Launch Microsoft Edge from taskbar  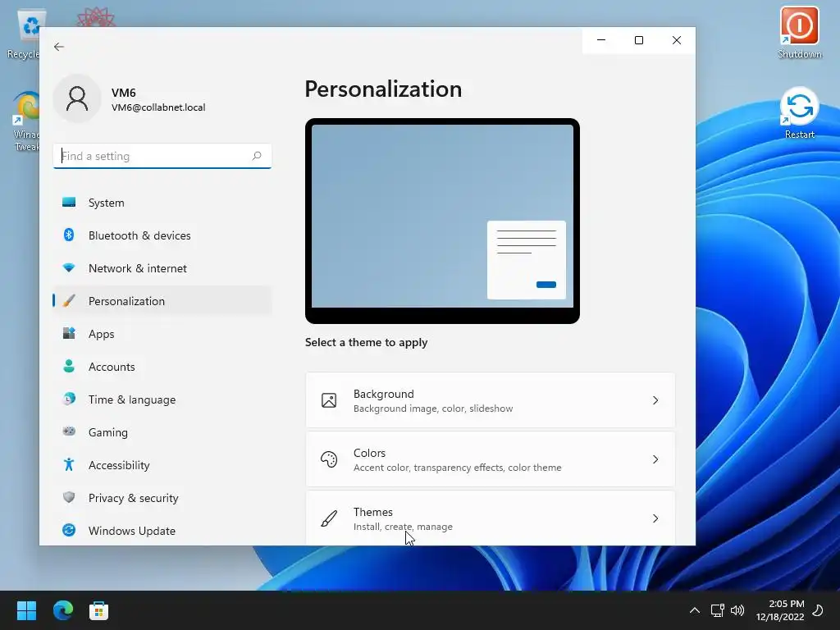(x=63, y=610)
